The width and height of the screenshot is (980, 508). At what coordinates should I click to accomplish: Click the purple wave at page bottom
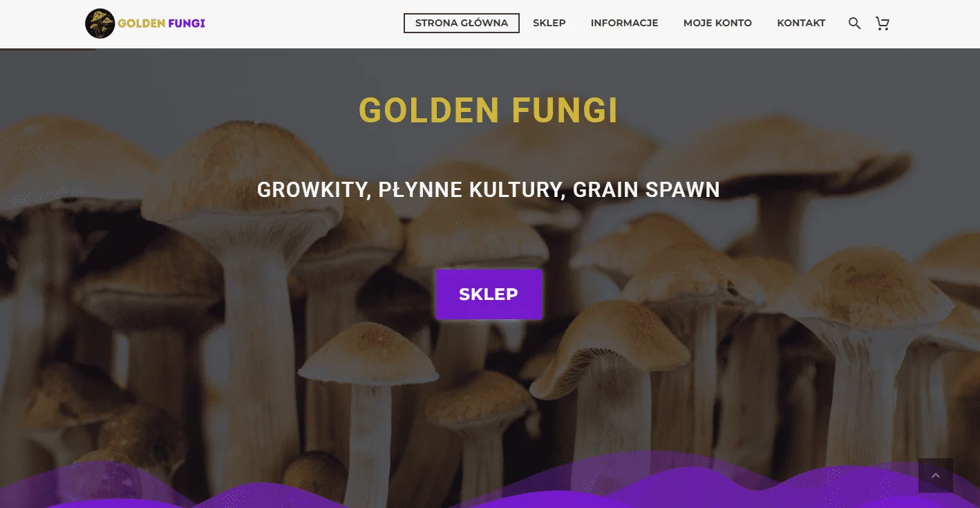(x=490, y=491)
